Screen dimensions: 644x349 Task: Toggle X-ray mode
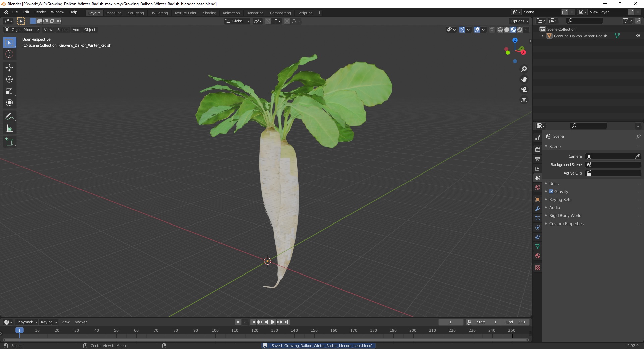[492, 30]
